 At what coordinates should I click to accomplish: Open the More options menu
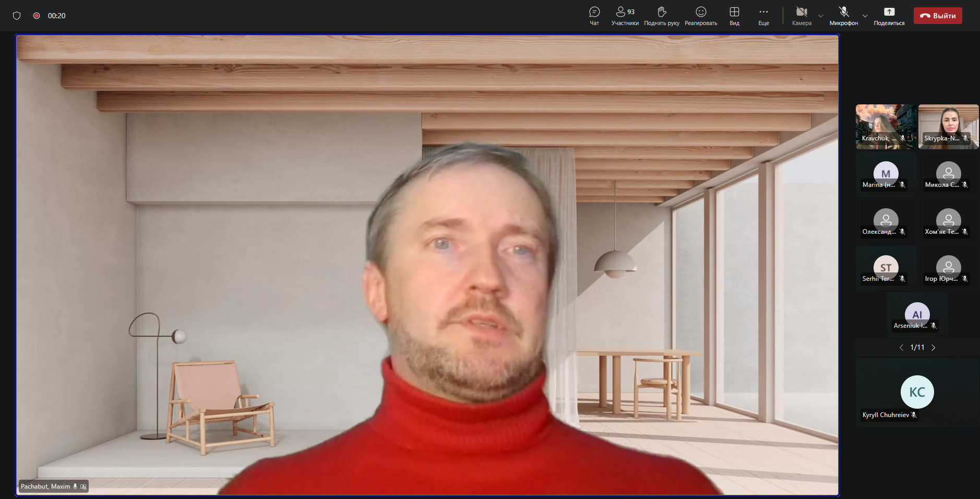(763, 16)
